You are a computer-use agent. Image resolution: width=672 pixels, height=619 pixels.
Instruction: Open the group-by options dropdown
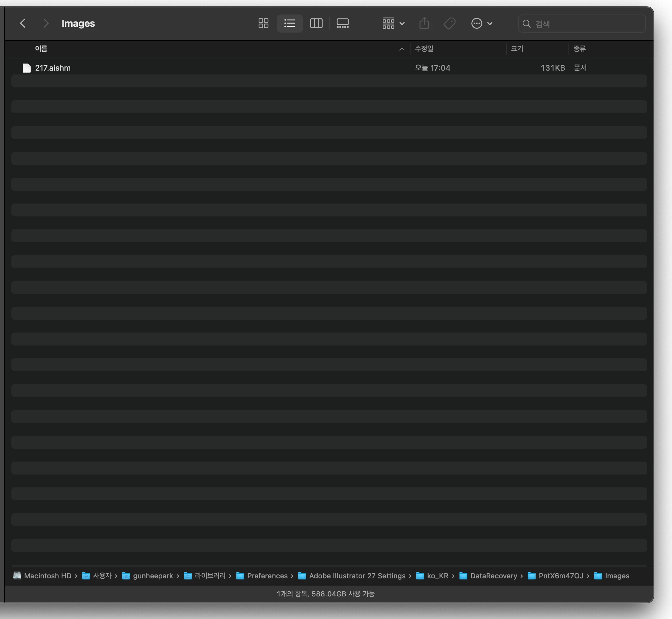393,24
